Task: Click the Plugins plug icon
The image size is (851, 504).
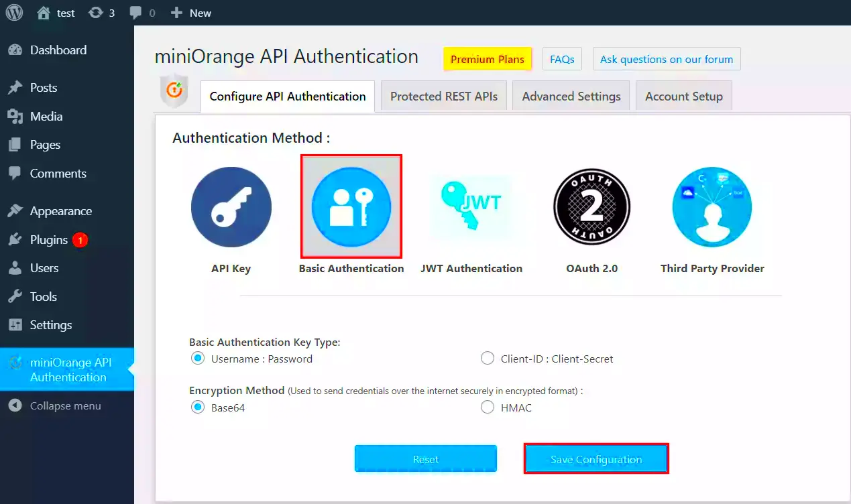Action: (15, 240)
